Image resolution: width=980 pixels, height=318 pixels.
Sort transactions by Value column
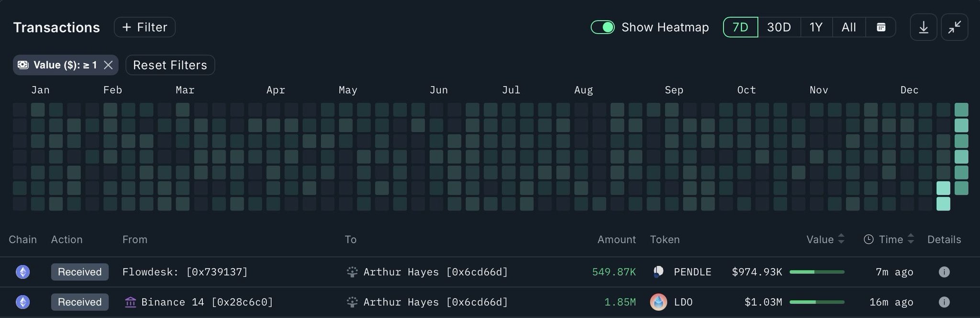pyautogui.click(x=825, y=239)
